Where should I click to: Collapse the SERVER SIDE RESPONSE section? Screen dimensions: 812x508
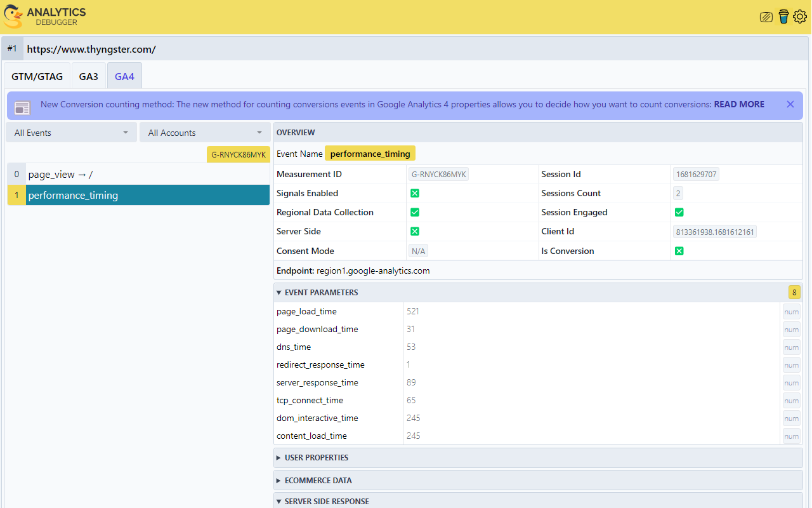pos(538,501)
